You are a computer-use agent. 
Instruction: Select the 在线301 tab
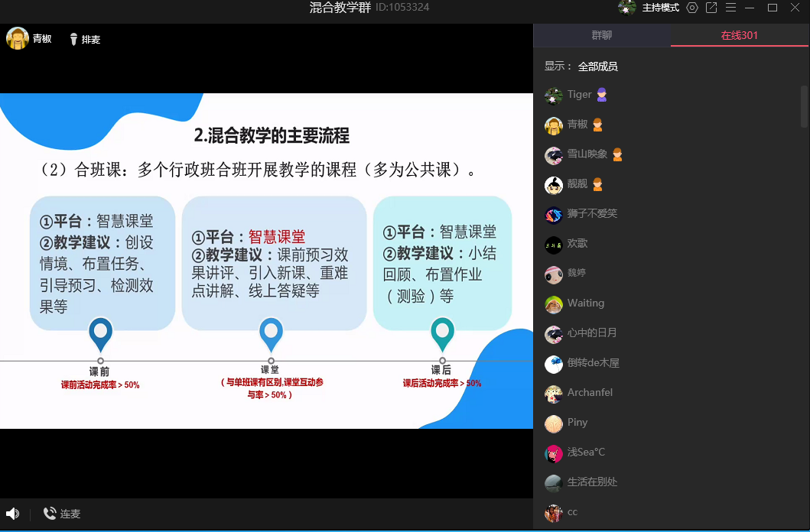(x=740, y=35)
